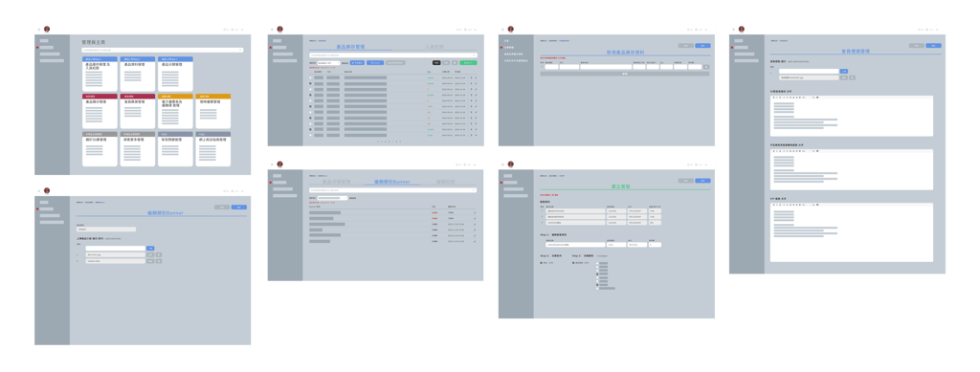980x372 pixels.
Task: Click the search field on Banner list screen
Action: coord(393,189)
